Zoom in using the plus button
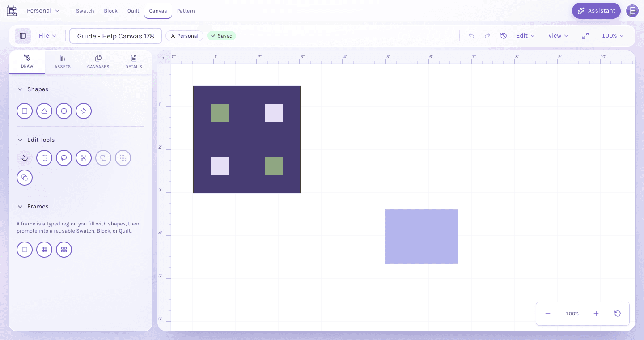Viewport: 644px width, 340px height. click(x=596, y=314)
